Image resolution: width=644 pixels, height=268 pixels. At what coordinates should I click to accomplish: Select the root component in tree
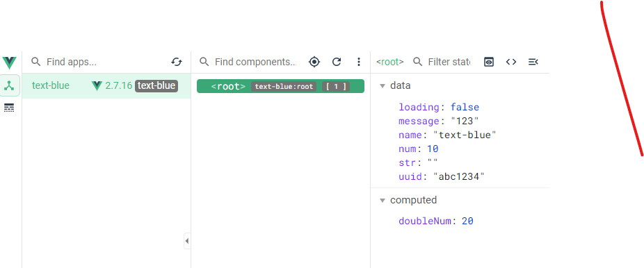pos(280,86)
